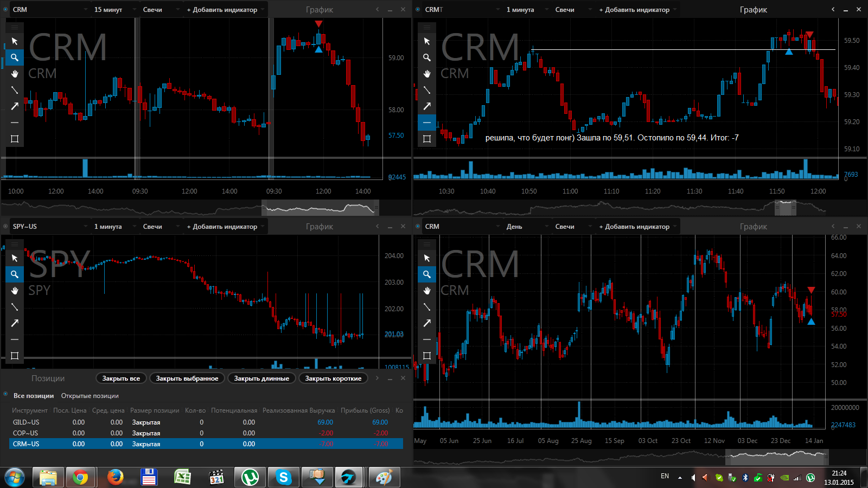Click the 'Закрыть короткие' button
Viewport: 868px width, 488px height.
[x=333, y=378]
